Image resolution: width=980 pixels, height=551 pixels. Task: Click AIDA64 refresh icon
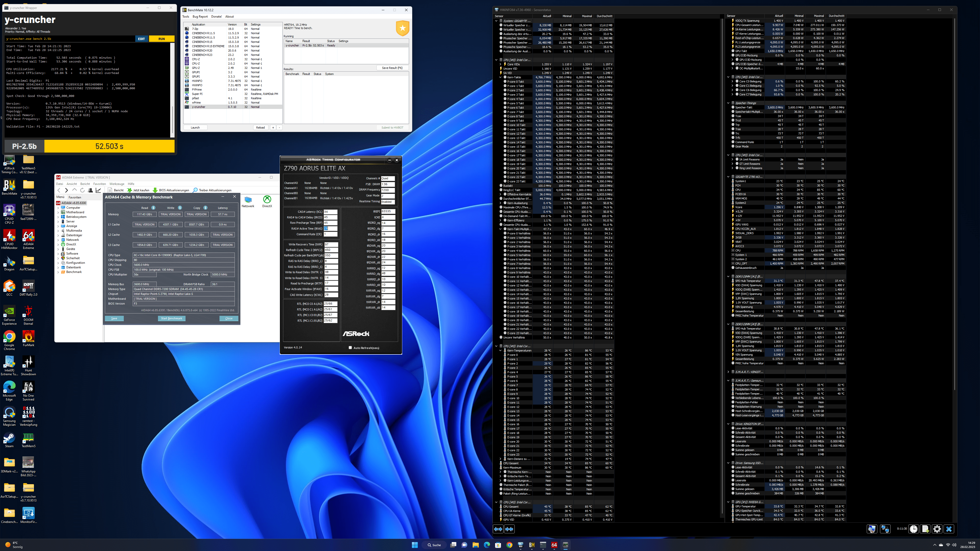pyautogui.click(x=82, y=190)
